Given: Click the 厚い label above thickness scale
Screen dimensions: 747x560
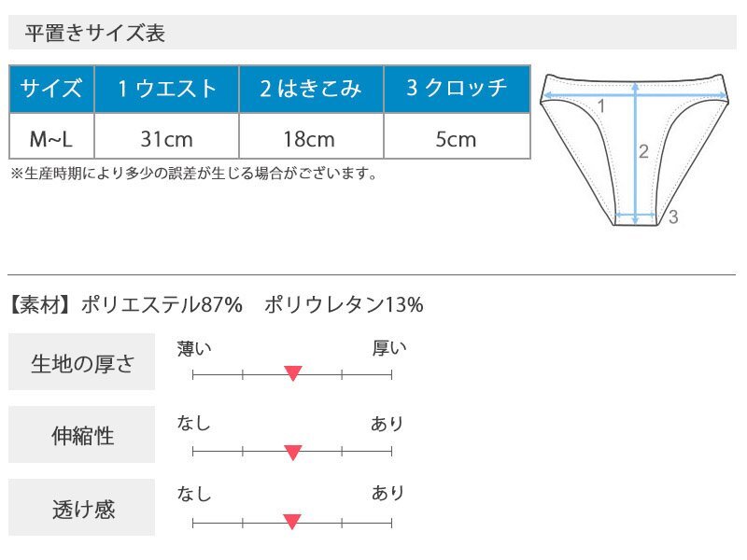Looking at the screenshot, I should tap(389, 349).
